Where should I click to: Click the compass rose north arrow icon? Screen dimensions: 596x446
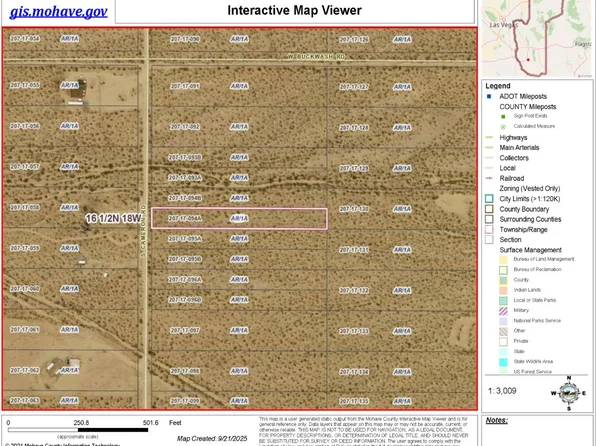pos(569,393)
